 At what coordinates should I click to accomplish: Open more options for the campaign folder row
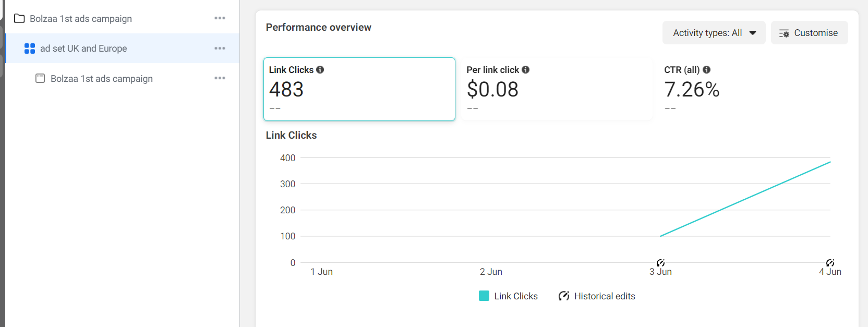pos(220,18)
